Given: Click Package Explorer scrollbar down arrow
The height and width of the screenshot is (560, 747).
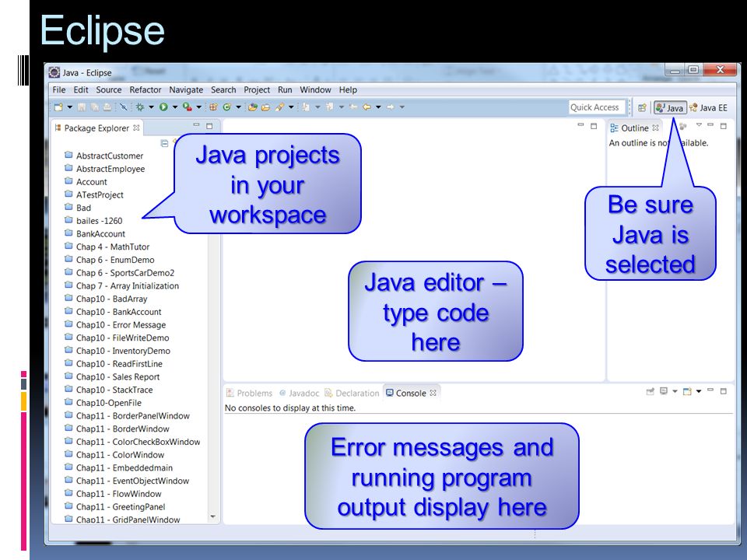Looking at the screenshot, I should (x=213, y=516).
